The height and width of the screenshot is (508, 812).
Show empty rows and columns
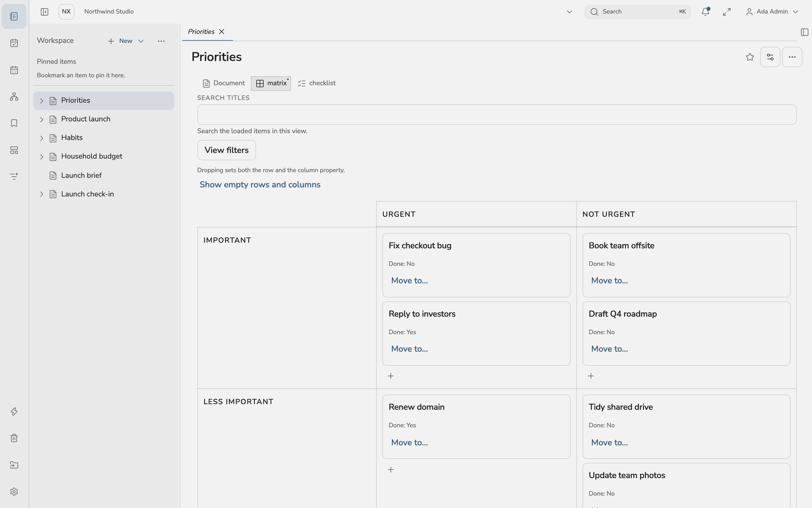(260, 185)
